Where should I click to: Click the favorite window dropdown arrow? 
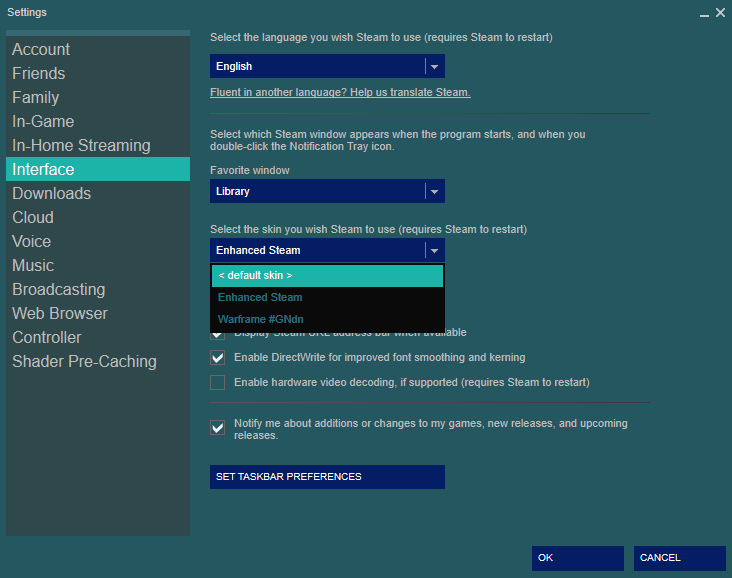(x=435, y=191)
